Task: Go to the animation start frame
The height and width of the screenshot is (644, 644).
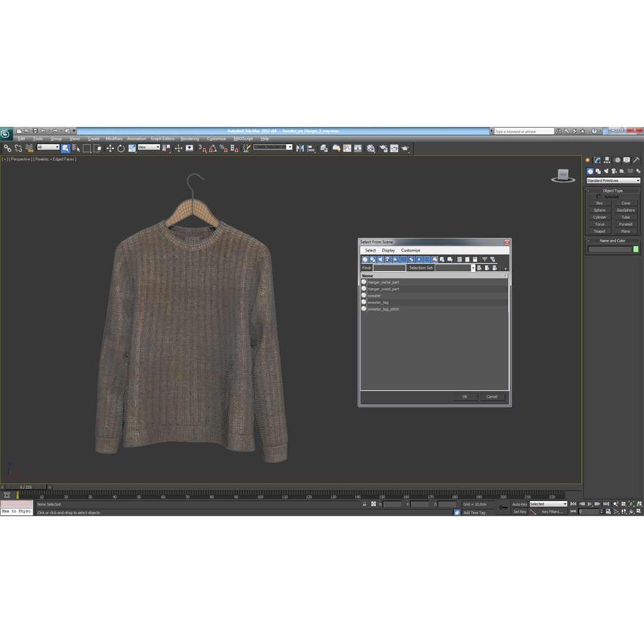Action: click(x=574, y=504)
